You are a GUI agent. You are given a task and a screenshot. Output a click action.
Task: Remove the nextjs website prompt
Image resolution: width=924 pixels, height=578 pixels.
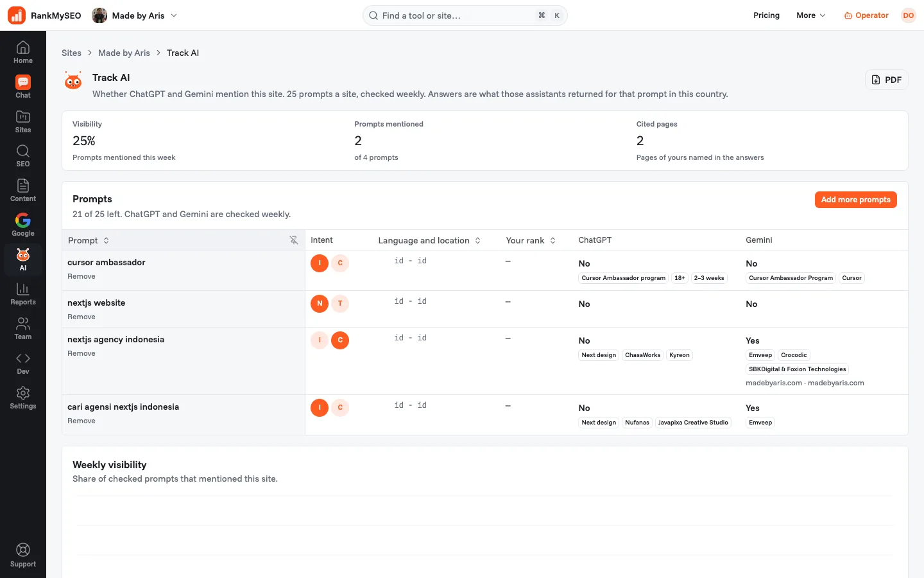[x=81, y=317]
